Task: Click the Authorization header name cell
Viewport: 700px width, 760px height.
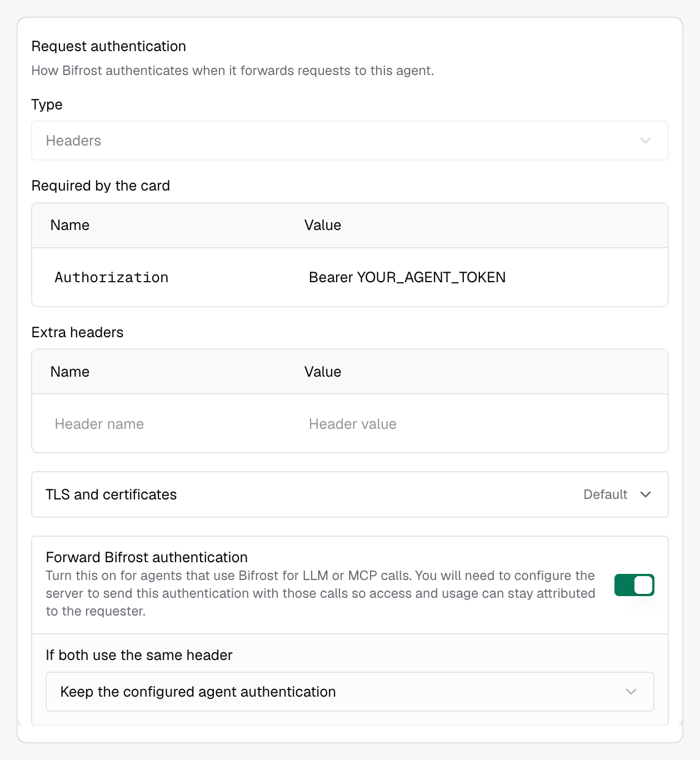Action: 111,277
